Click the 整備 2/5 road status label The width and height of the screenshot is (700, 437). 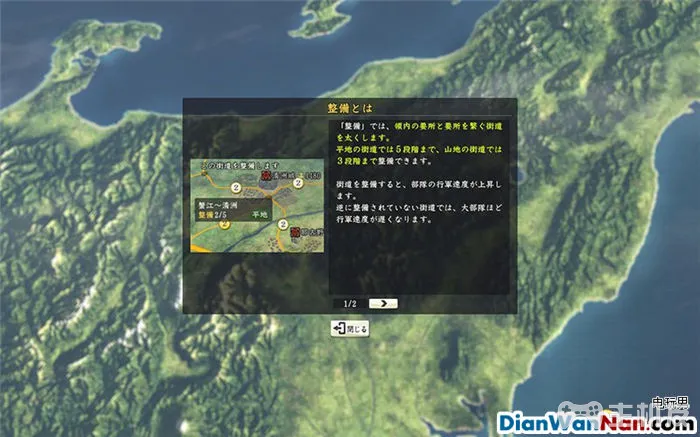click(x=210, y=215)
